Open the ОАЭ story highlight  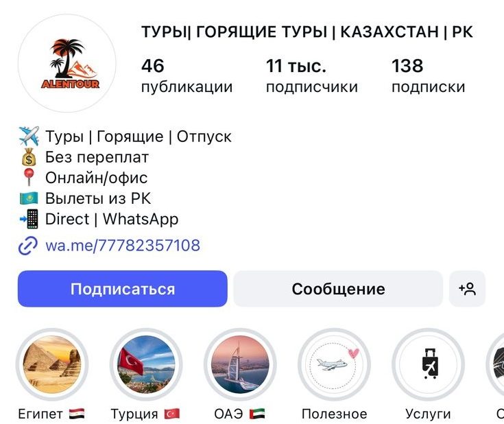coord(240,364)
